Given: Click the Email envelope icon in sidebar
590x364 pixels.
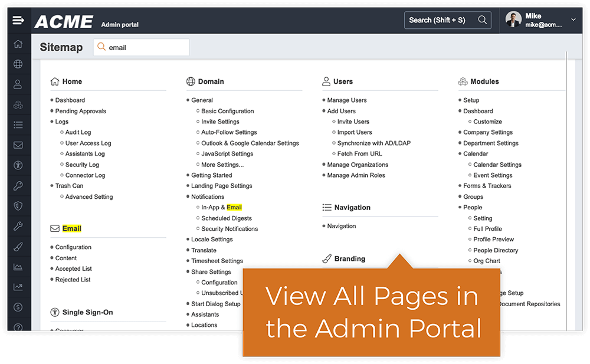Looking at the screenshot, I should [18, 145].
